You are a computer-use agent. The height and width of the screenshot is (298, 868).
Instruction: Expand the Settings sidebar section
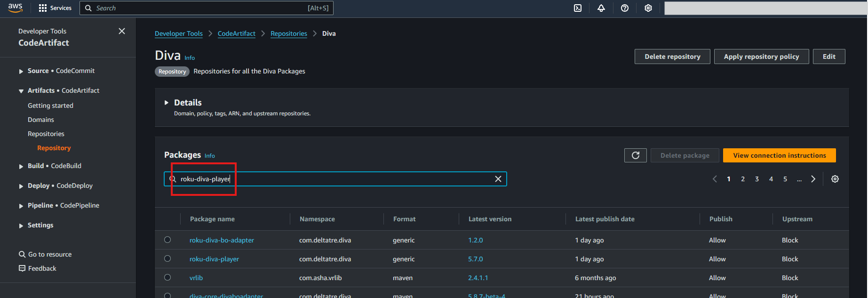click(x=21, y=226)
